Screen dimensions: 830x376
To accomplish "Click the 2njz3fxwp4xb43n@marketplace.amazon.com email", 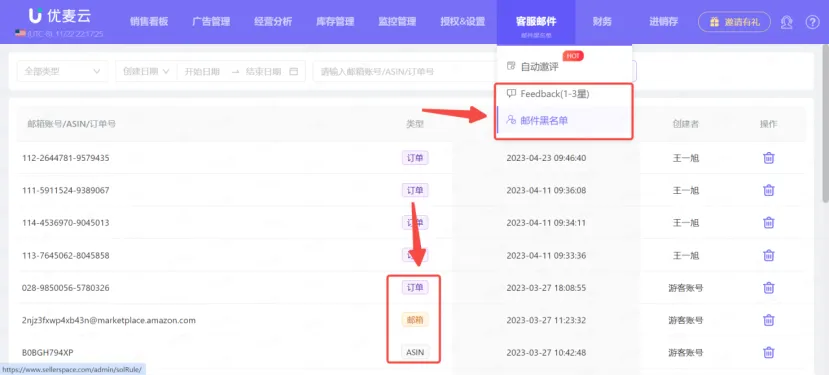I will tap(109, 320).
